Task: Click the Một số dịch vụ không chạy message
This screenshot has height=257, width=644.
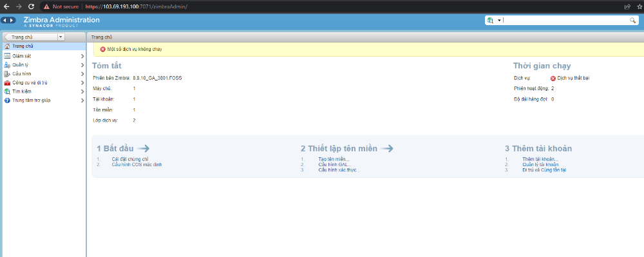Action: point(135,49)
